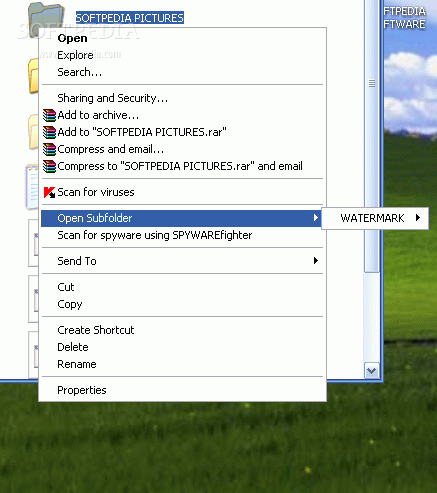Image resolution: width=437 pixels, height=493 pixels.
Task: Select Scan for viruses entry
Action: coord(182,192)
